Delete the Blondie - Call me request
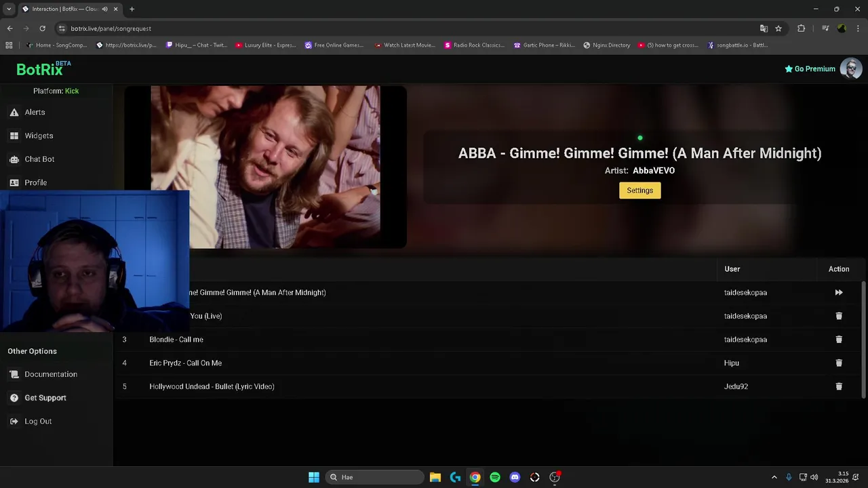Image resolution: width=868 pixels, height=488 pixels. [839, 340]
